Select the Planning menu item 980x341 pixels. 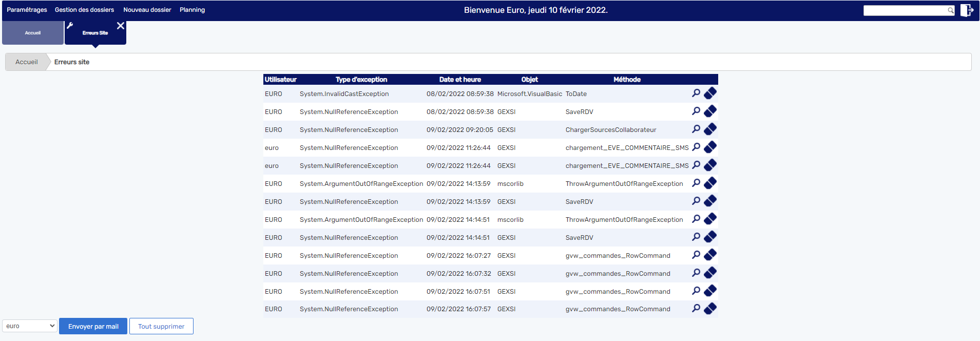click(x=192, y=10)
